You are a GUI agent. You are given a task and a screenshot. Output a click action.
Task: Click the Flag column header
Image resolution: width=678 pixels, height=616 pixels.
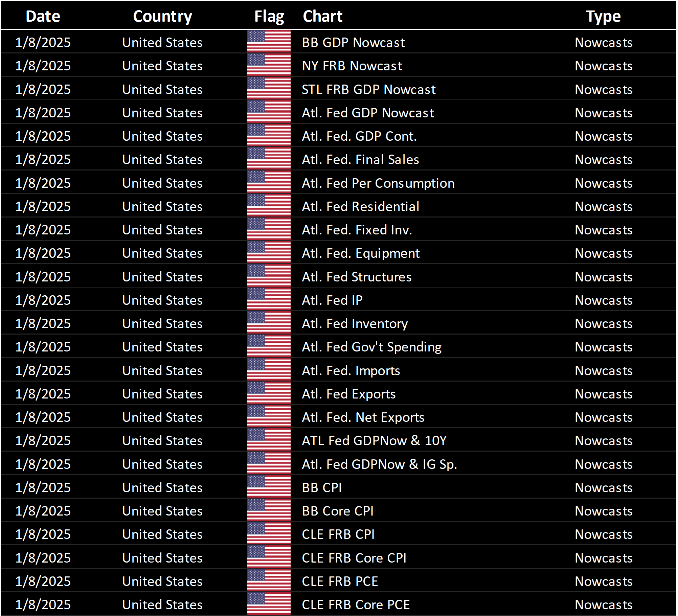point(269,16)
